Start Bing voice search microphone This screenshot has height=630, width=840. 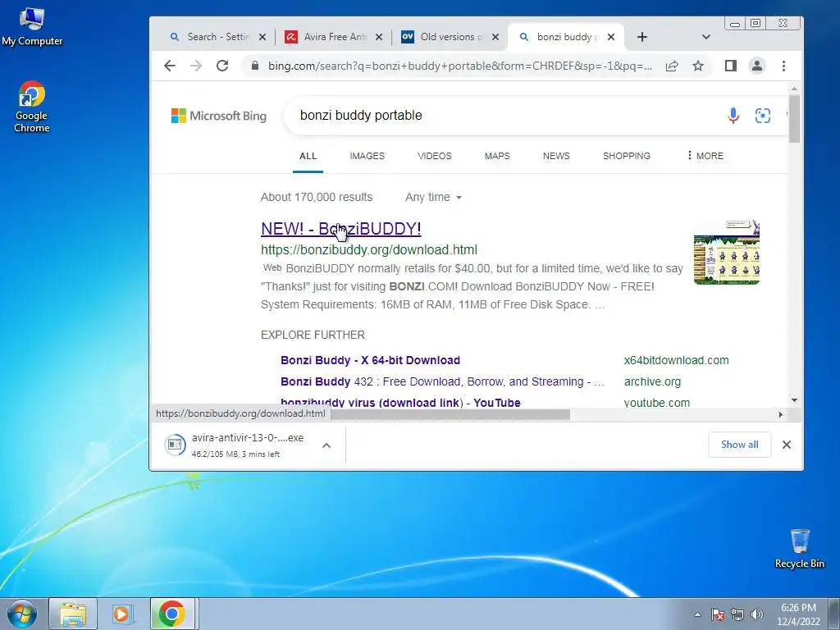(733, 115)
